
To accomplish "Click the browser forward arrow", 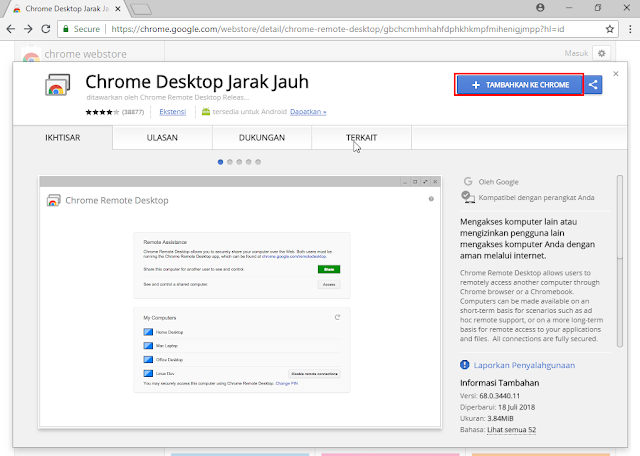I will (x=28, y=29).
